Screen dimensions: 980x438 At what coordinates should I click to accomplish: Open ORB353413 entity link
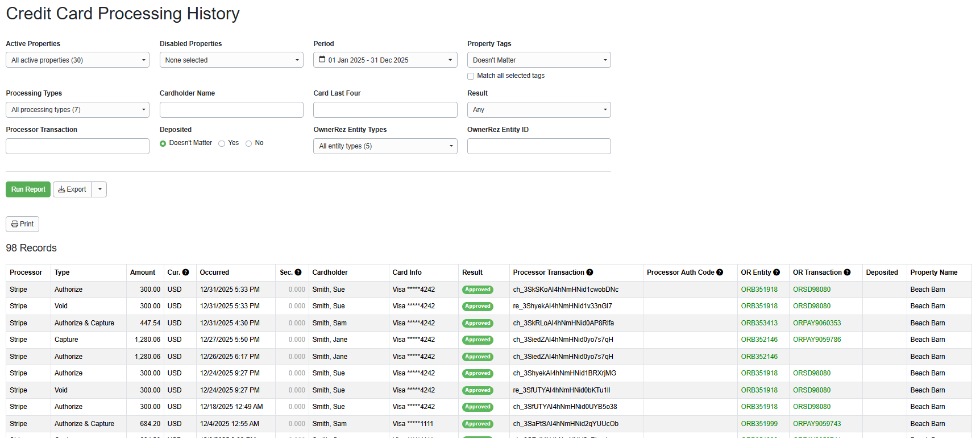tap(759, 323)
